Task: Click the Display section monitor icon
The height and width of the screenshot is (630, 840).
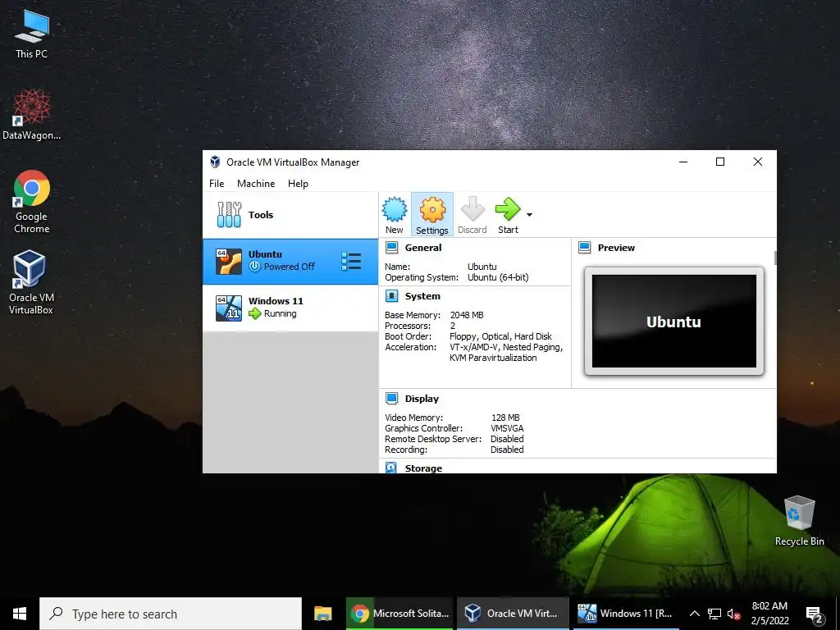Action: pos(391,399)
